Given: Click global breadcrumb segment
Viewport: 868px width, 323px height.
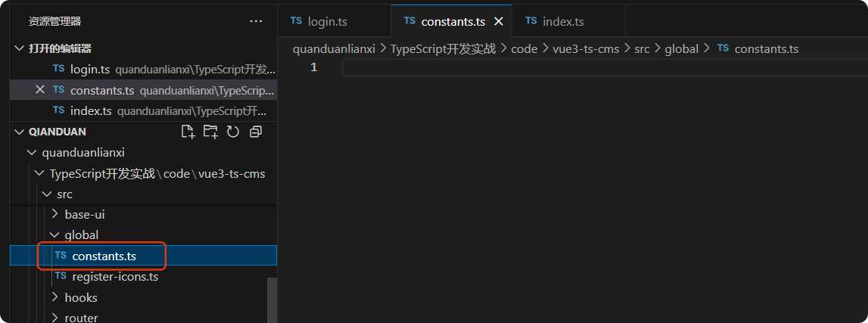Looking at the screenshot, I should click(x=681, y=48).
